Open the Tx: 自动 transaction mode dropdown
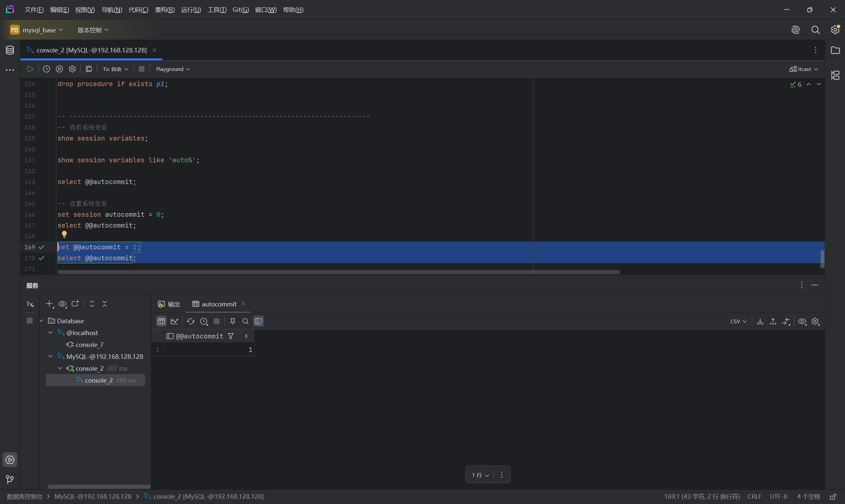Viewport: 845px width, 504px height. click(116, 69)
